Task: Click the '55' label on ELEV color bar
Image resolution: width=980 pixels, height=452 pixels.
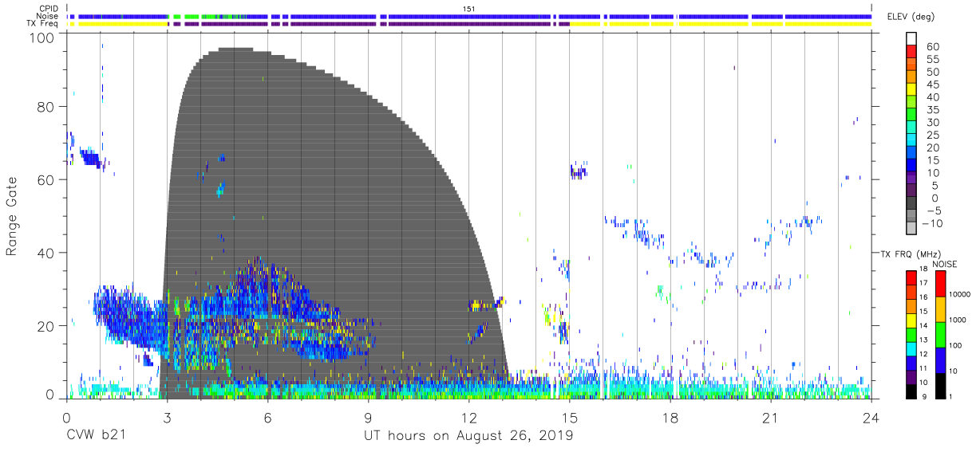Action: coord(931,59)
